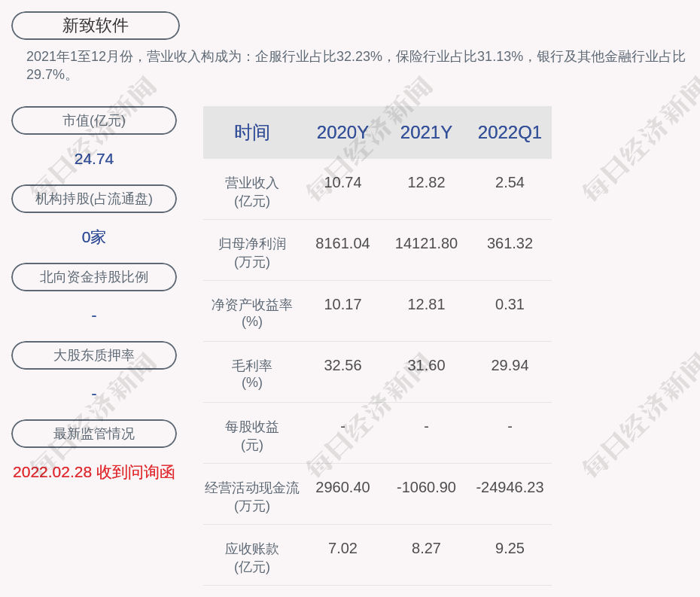Click the 净资产收益率(%) row label
The width and height of the screenshot is (700, 597).
(252, 313)
